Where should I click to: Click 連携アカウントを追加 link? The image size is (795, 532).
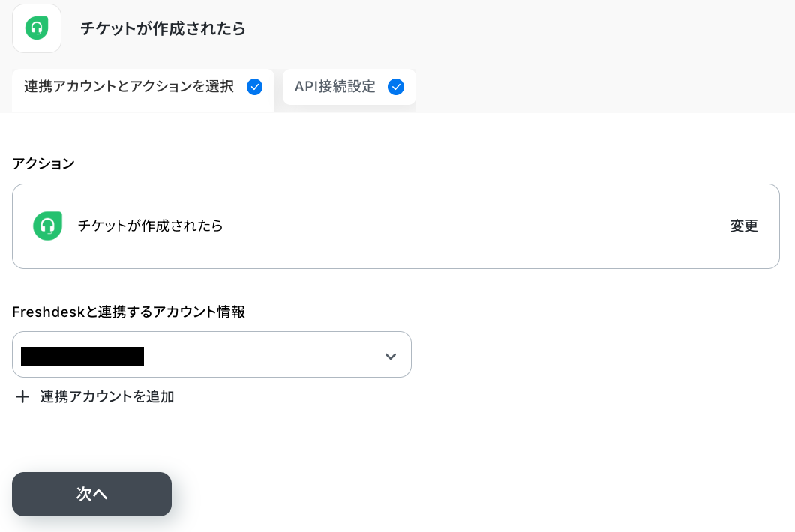tap(107, 396)
